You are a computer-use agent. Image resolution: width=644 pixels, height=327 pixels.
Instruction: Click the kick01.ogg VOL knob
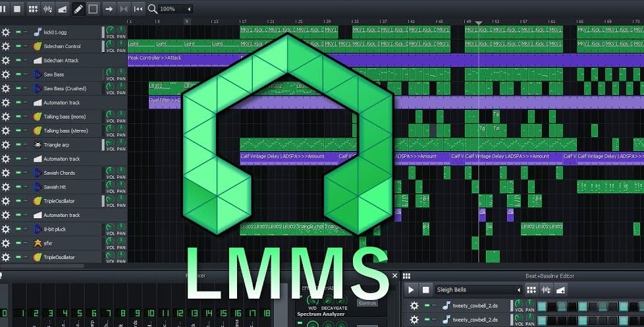click(x=111, y=30)
